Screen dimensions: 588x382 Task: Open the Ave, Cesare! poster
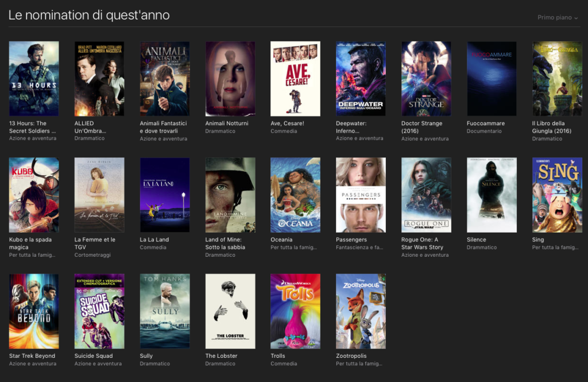296,79
